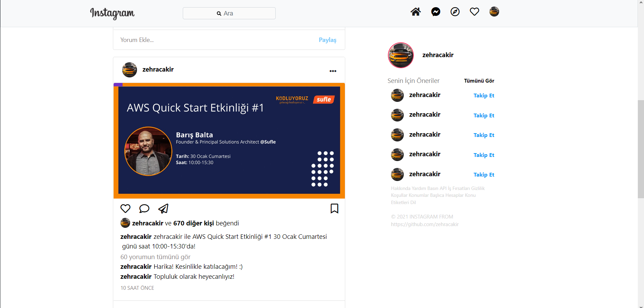Click the Instagram logo
644x308 pixels.
(x=112, y=13)
